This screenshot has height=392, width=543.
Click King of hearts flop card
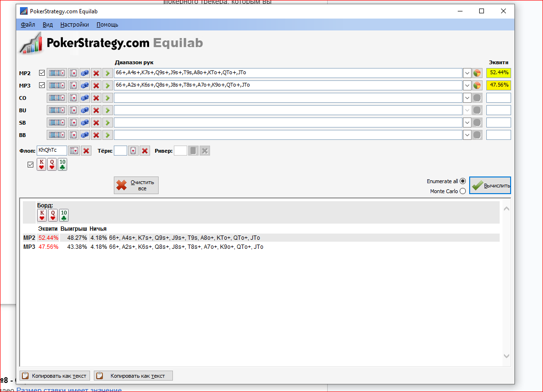41,164
